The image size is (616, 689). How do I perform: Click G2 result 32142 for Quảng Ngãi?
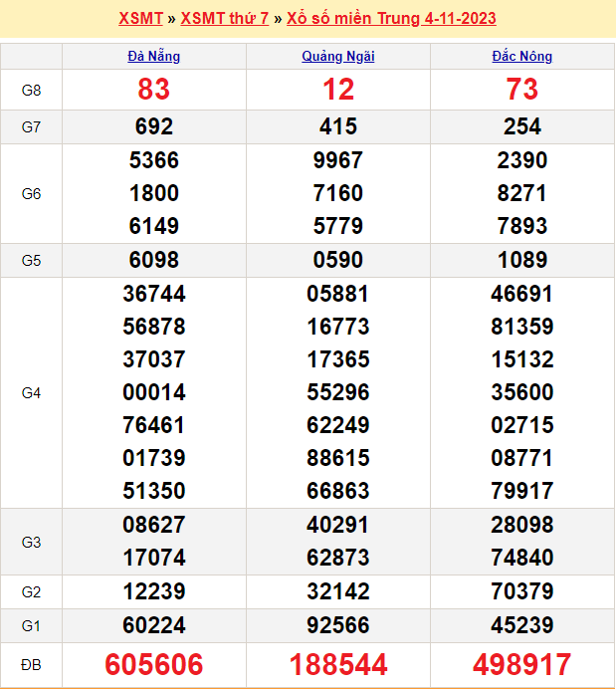pos(338,591)
